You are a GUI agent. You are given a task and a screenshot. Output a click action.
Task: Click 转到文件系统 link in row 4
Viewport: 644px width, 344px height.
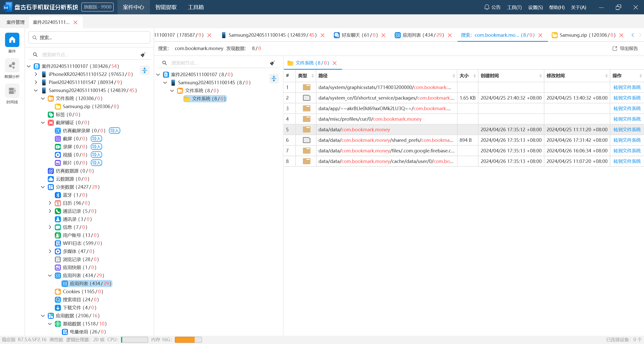click(x=627, y=119)
